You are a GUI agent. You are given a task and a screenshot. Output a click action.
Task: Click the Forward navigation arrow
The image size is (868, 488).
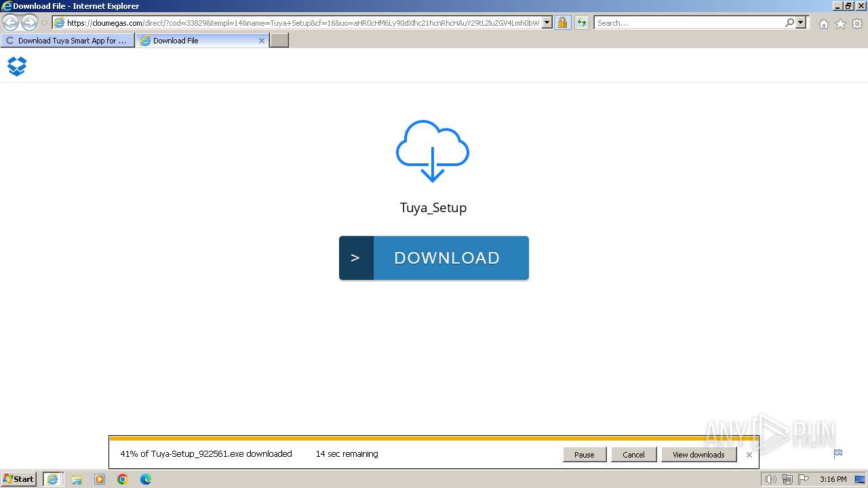tap(29, 23)
